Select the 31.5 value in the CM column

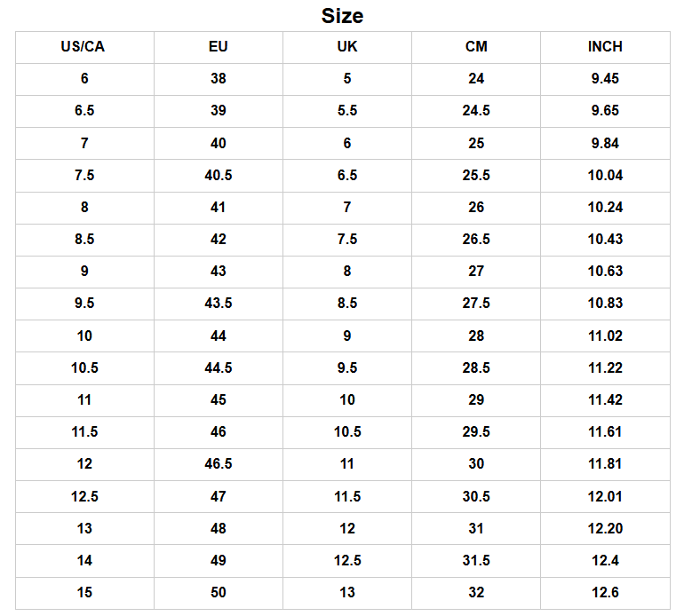(x=476, y=561)
